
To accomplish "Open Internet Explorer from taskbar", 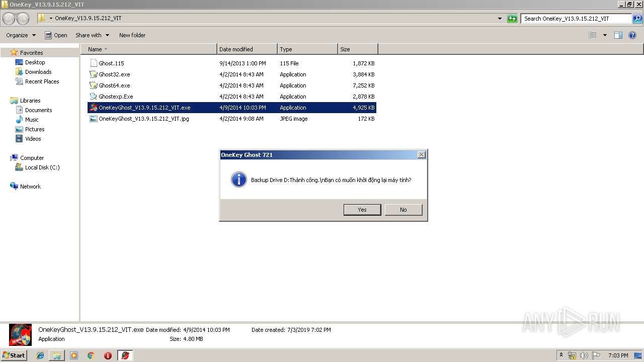I will click(x=40, y=355).
